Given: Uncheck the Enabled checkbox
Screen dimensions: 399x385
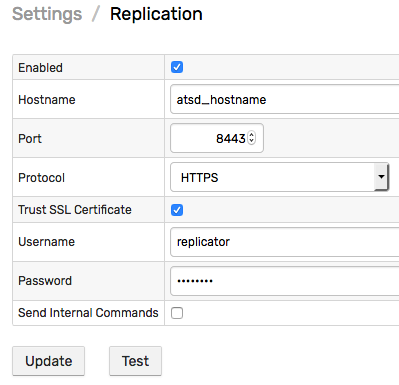Looking at the screenshot, I should click(x=177, y=67).
